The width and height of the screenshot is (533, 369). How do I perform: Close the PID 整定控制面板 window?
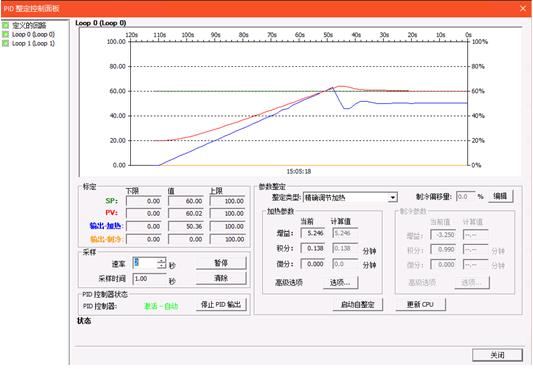(523, 8)
